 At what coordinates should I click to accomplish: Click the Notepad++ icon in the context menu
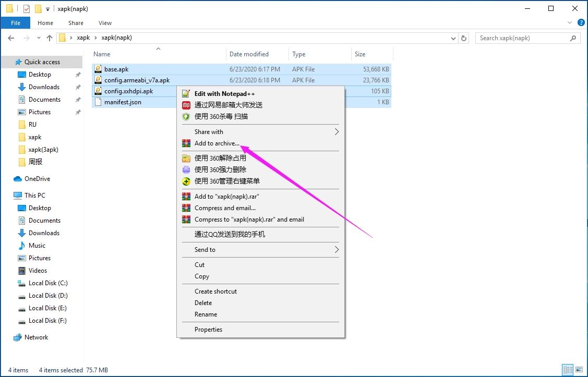click(x=185, y=93)
